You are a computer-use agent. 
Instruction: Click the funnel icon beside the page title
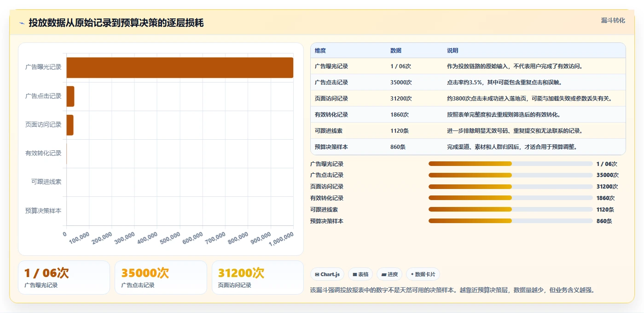(x=22, y=23)
